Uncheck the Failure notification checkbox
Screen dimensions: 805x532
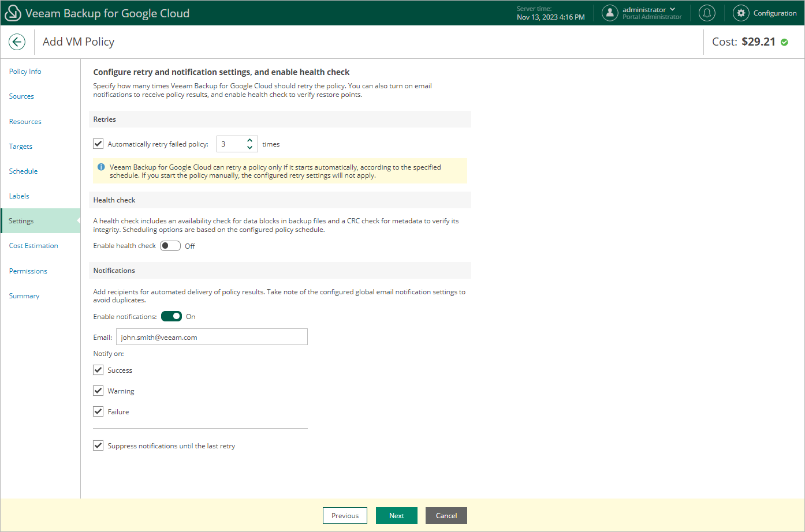[x=98, y=411]
